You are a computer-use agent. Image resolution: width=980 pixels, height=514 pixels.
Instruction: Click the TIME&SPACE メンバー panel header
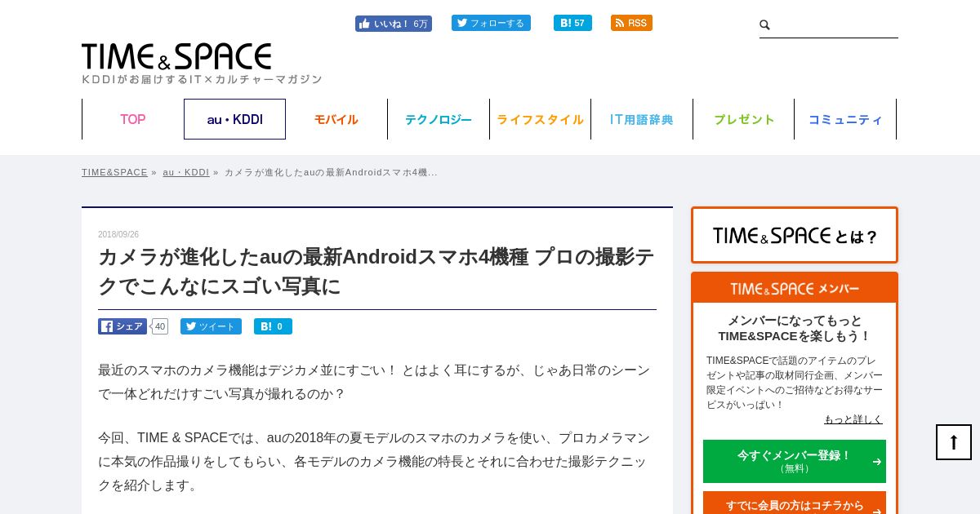click(x=795, y=289)
